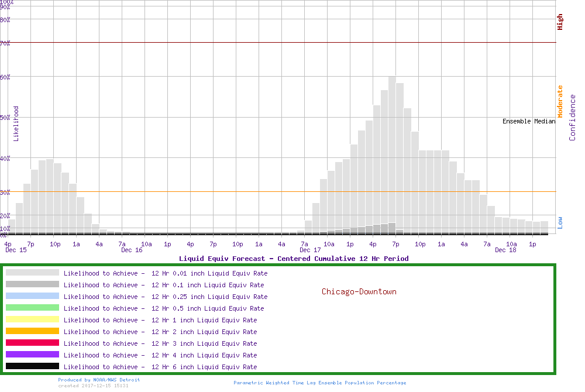Click the 'Dec 16' date axis label
Image resolution: width=585 pixels, height=392 pixels.
pyautogui.click(x=132, y=250)
